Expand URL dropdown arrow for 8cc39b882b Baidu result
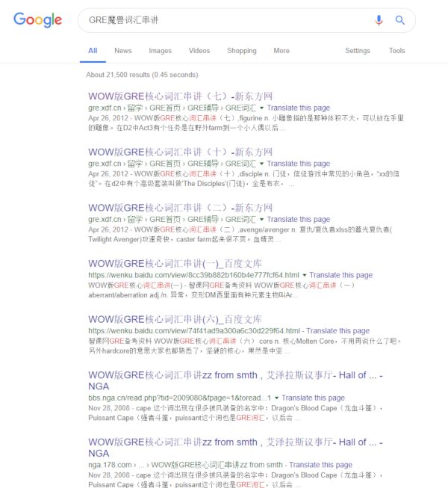 tap(305, 275)
